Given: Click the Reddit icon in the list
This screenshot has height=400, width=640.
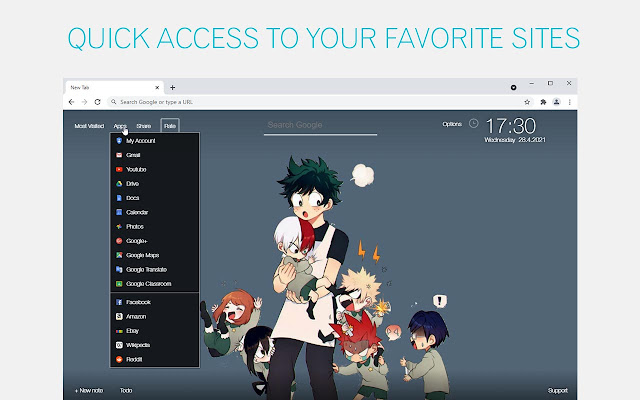Looking at the screenshot, I should coord(119,359).
